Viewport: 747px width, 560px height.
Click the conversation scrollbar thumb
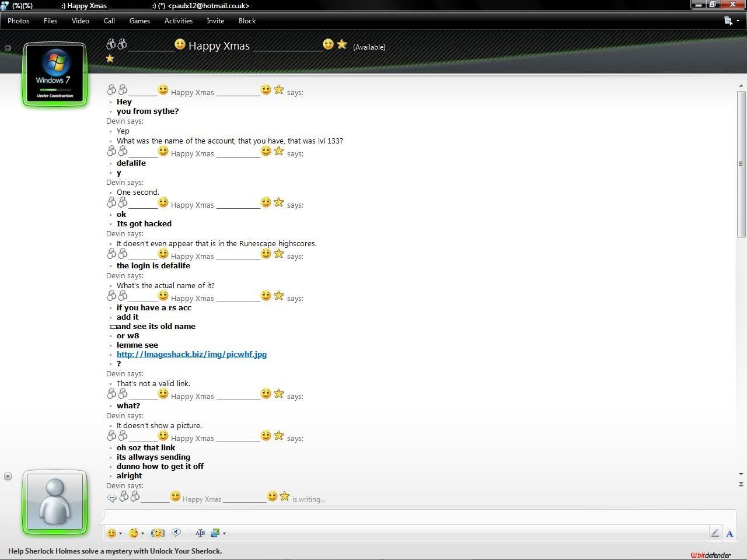(741, 164)
